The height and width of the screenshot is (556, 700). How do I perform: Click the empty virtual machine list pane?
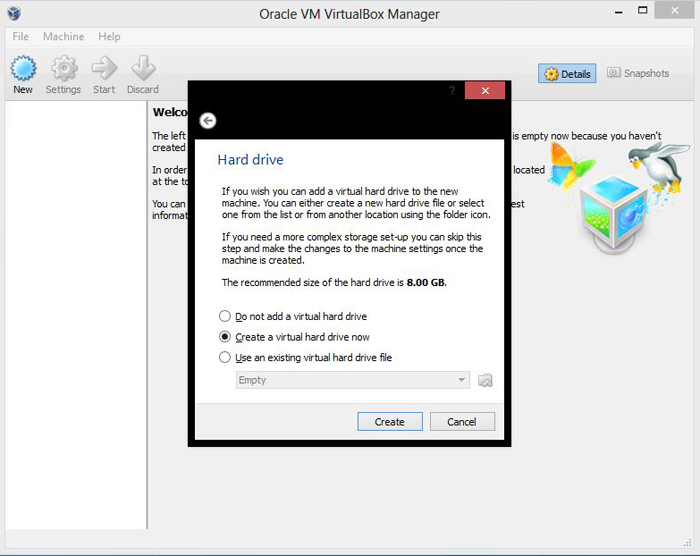pyautogui.click(x=76, y=315)
